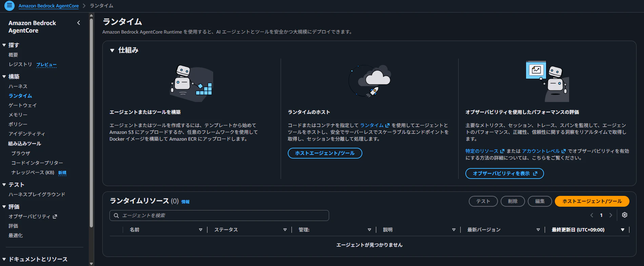Sort by 最終更新日 column arrow

(x=623, y=230)
